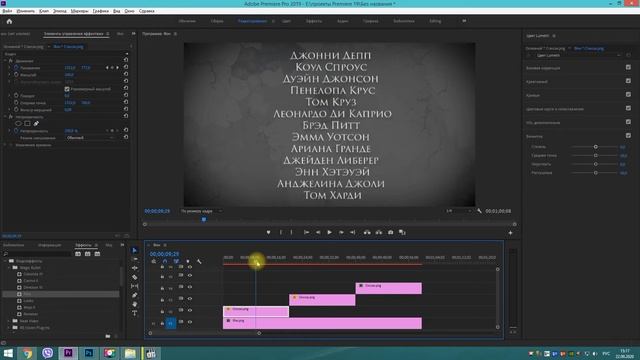Select the Selection tool in the timeline toolbox
Image resolution: width=640 pixels, height=360 pixels.
tap(135, 250)
